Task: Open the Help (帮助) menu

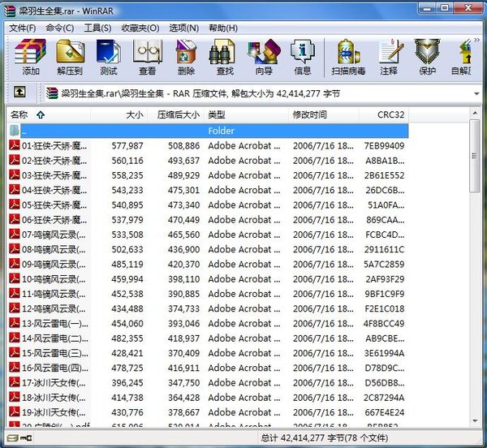Action: (223, 28)
